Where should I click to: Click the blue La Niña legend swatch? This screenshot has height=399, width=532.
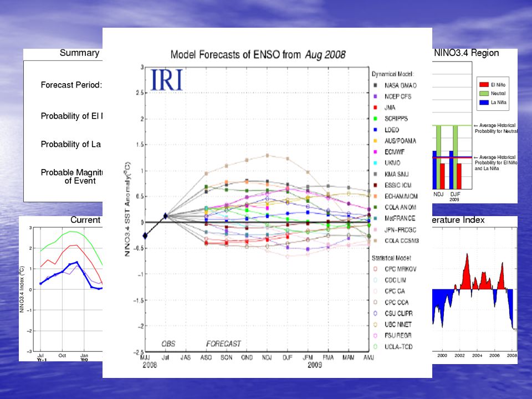pos(484,102)
